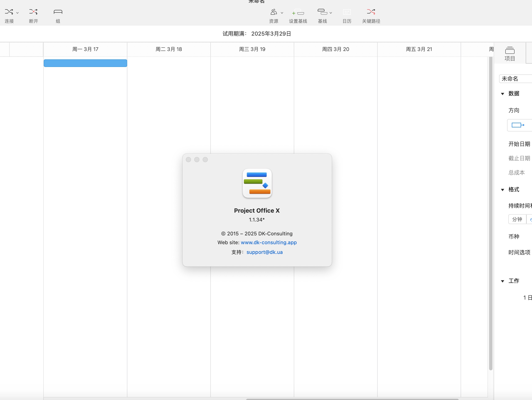The width and height of the screenshot is (532, 400).
Task: Click the Disconnect (断开) tool icon
Action: 33,12
